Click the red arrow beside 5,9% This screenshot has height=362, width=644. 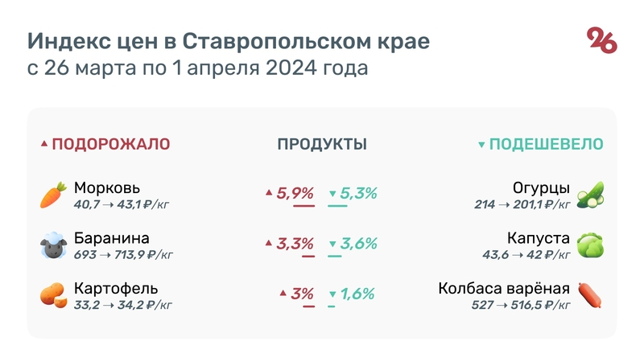coord(269,194)
